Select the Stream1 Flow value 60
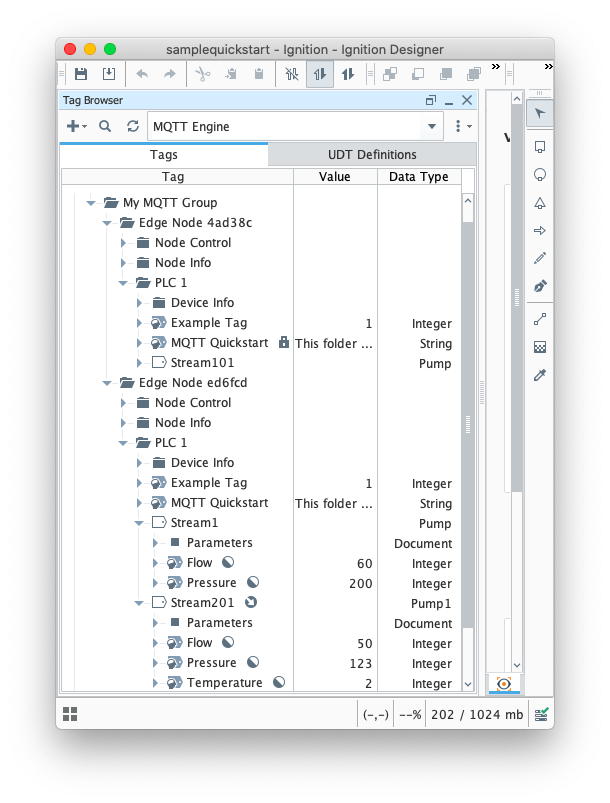610x803 pixels. (365, 564)
